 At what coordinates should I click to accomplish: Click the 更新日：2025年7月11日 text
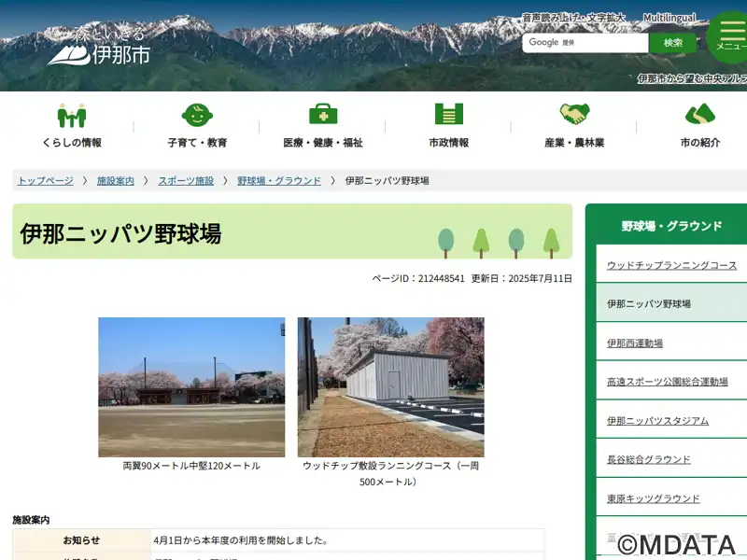coord(522,278)
